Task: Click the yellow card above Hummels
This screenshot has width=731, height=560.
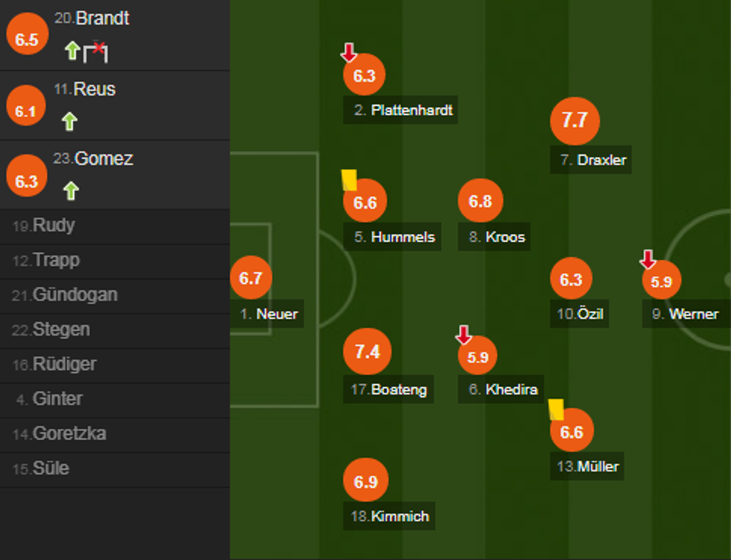Action: point(348,180)
